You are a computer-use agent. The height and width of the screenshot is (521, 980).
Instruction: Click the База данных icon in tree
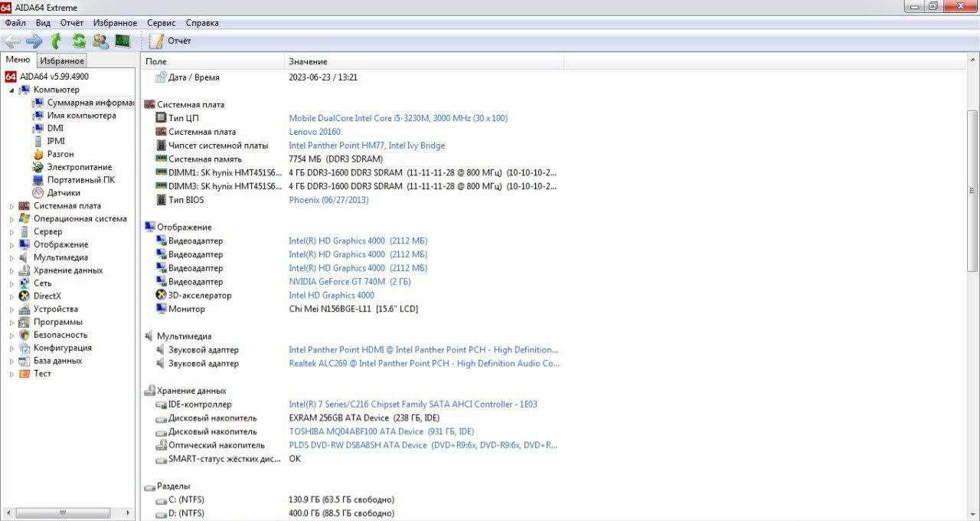point(24,362)
